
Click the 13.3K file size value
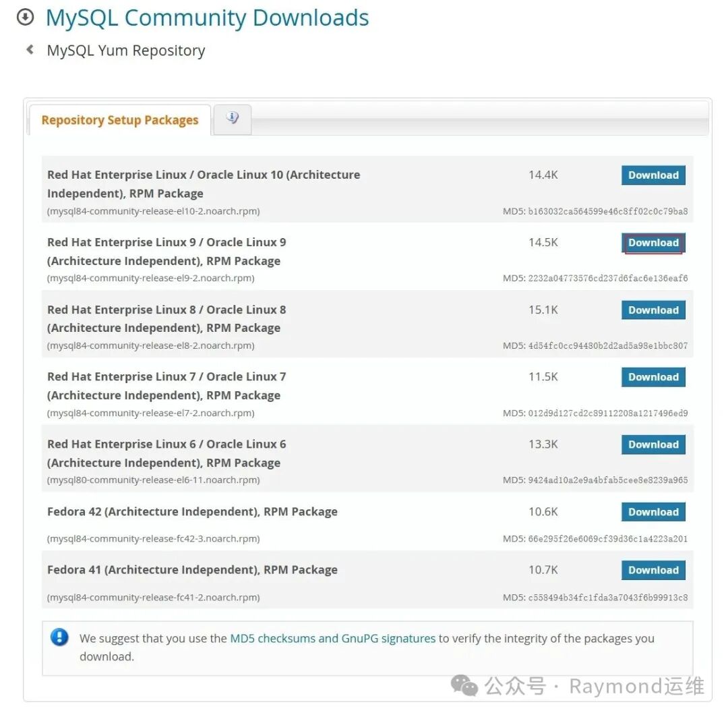pyautogui.click(x=543, y=445)
